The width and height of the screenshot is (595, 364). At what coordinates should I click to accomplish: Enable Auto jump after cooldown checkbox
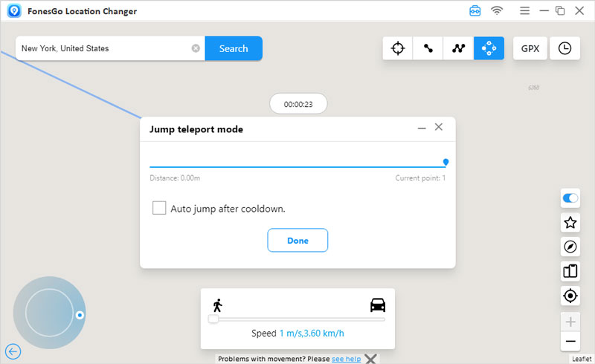(x=159, y=208)
